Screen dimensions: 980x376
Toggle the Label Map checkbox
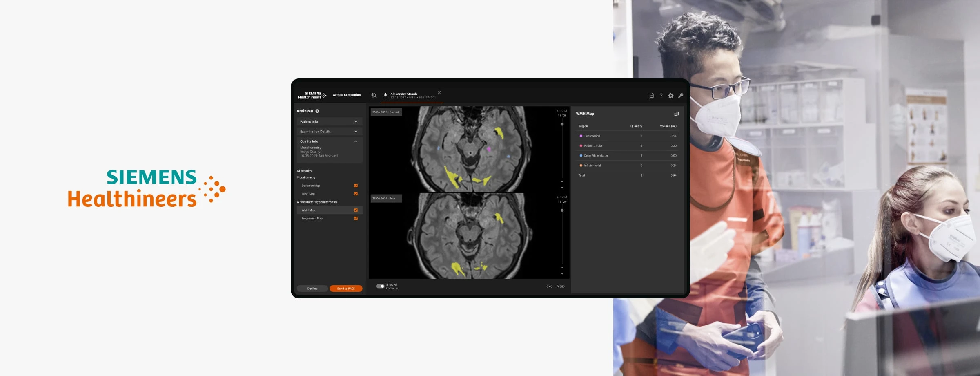[356, 194]
